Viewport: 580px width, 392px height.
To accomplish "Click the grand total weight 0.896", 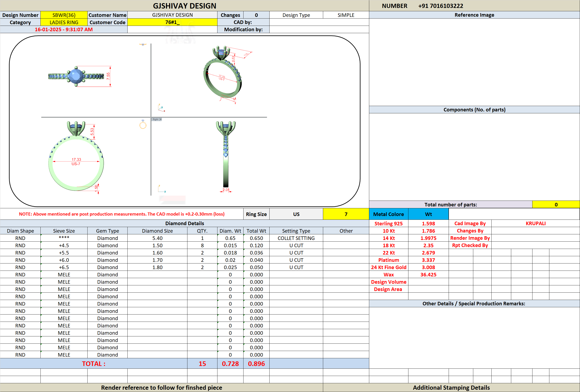I will [256, 364].
